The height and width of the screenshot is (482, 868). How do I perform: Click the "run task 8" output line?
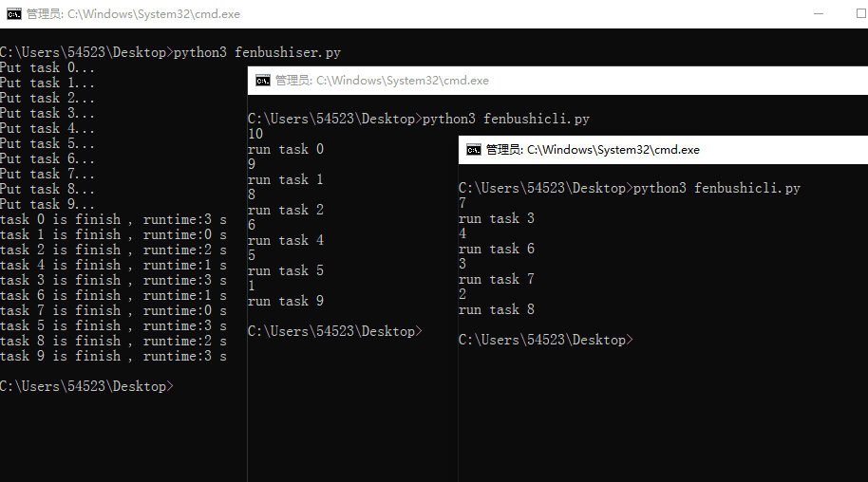click(x=496, y=309)
